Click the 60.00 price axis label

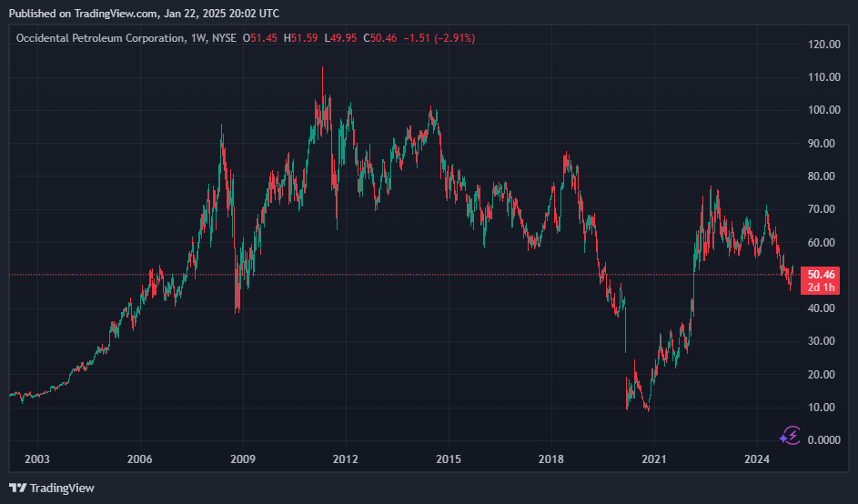[823, 242]
